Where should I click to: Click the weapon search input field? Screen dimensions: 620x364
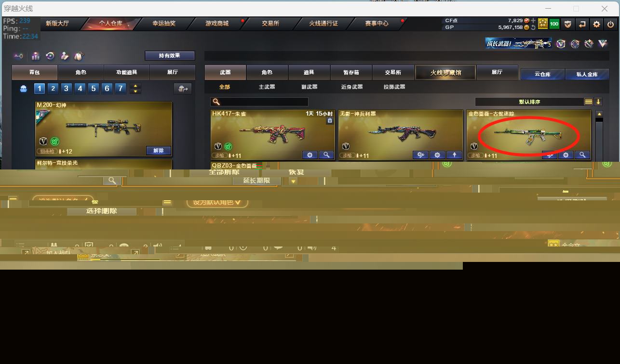coord(264,102)
